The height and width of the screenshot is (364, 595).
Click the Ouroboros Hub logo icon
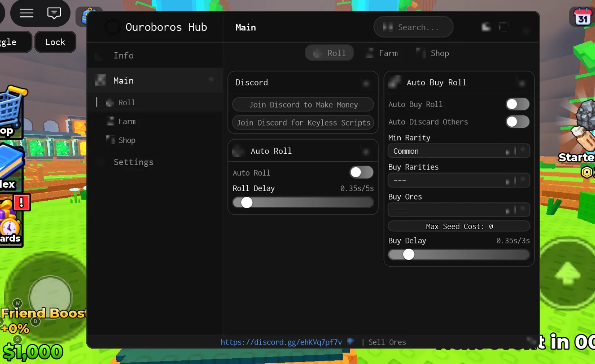112,27
